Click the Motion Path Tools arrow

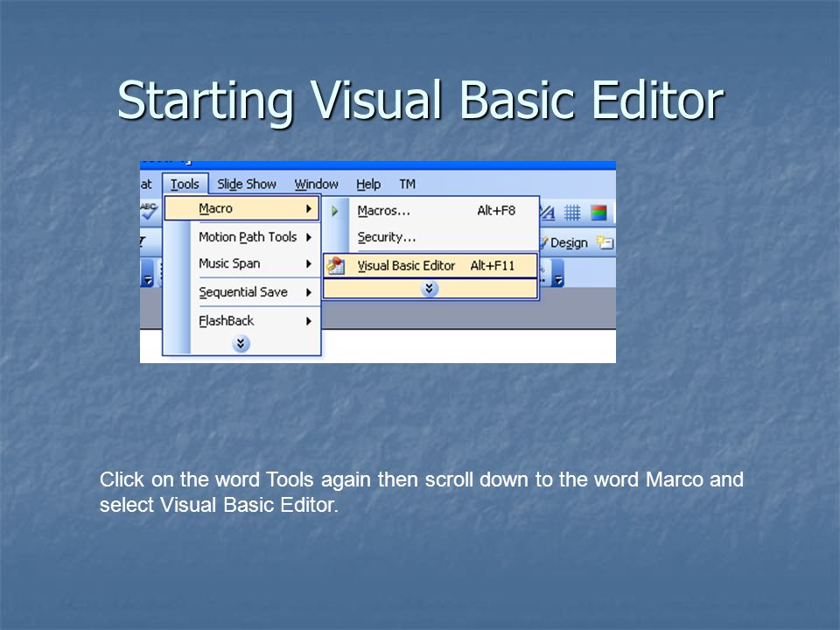pos(309,237)
